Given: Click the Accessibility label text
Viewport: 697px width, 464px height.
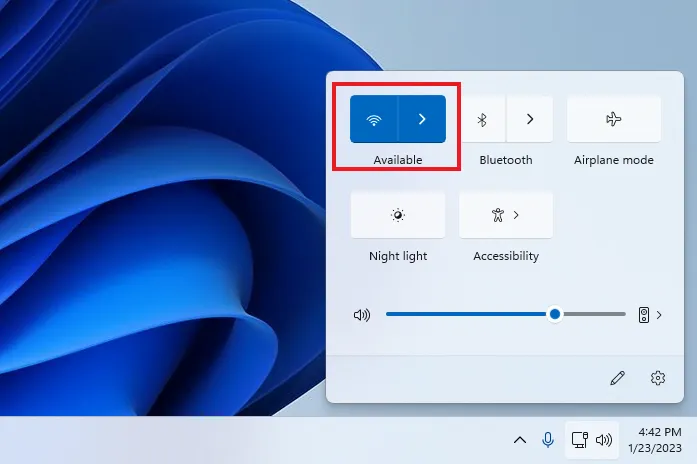Looking at the screenshot, I should pos(506,256).
